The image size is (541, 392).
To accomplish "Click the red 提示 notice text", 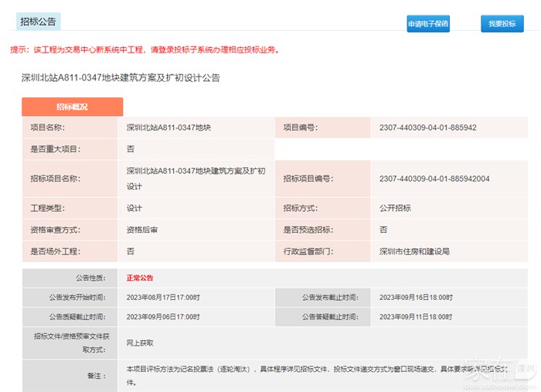I will point(144,50).
